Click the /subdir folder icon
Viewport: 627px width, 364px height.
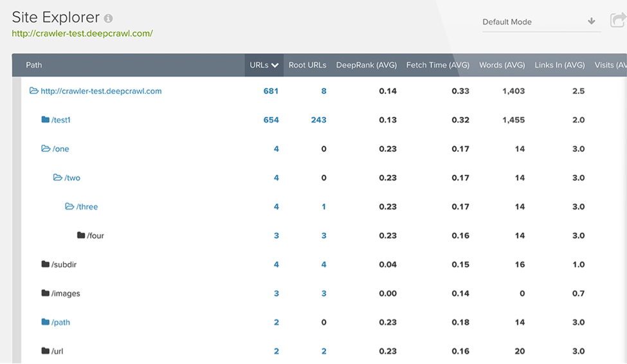[x=46, y=264]
